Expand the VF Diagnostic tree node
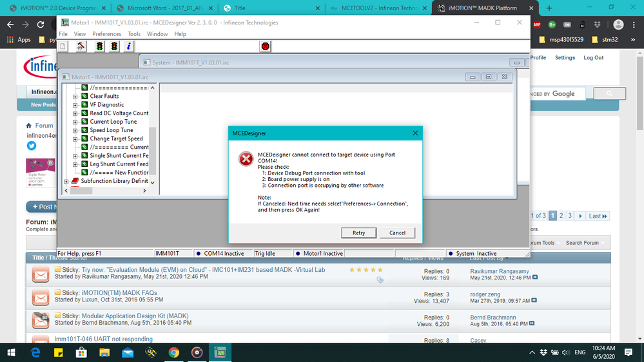644x362 pixels. (x=75, y=105)
